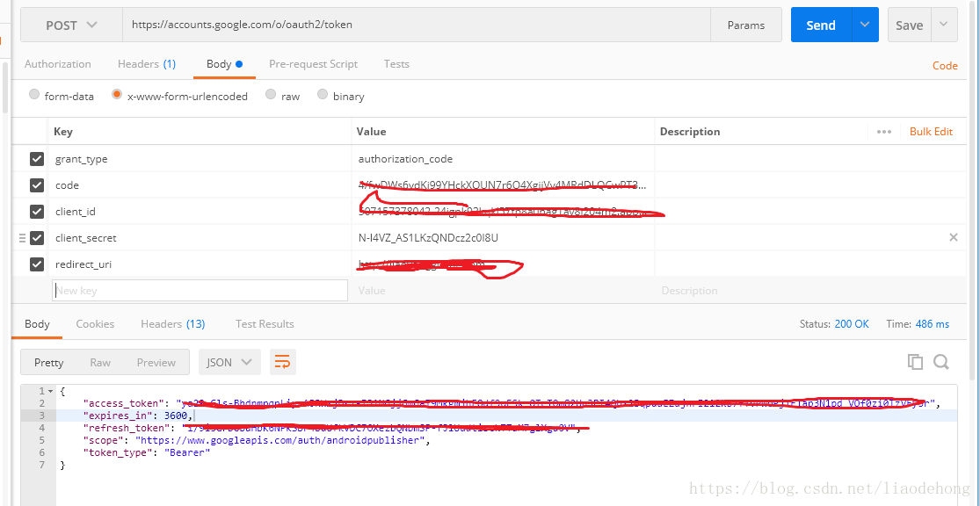Click the Key column header
The width and height of the screenshot is (980, 506).
[63, 132]
